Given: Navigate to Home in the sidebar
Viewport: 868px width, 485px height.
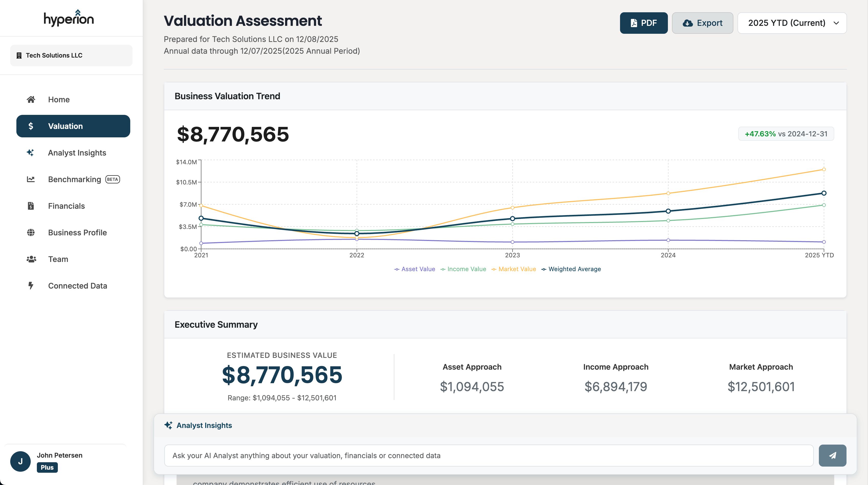Looking at the screenshot, I should pyautogui.click(x=59, y=99).
